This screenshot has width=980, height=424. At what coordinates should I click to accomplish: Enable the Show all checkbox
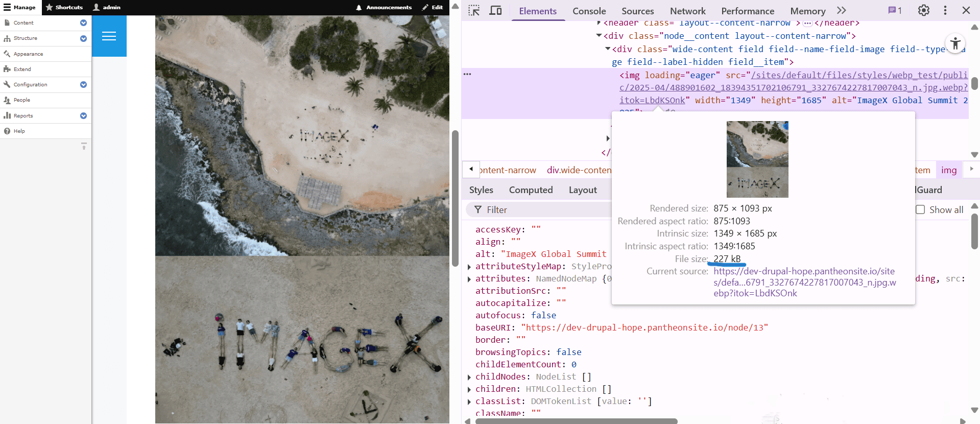coord(920,209)
